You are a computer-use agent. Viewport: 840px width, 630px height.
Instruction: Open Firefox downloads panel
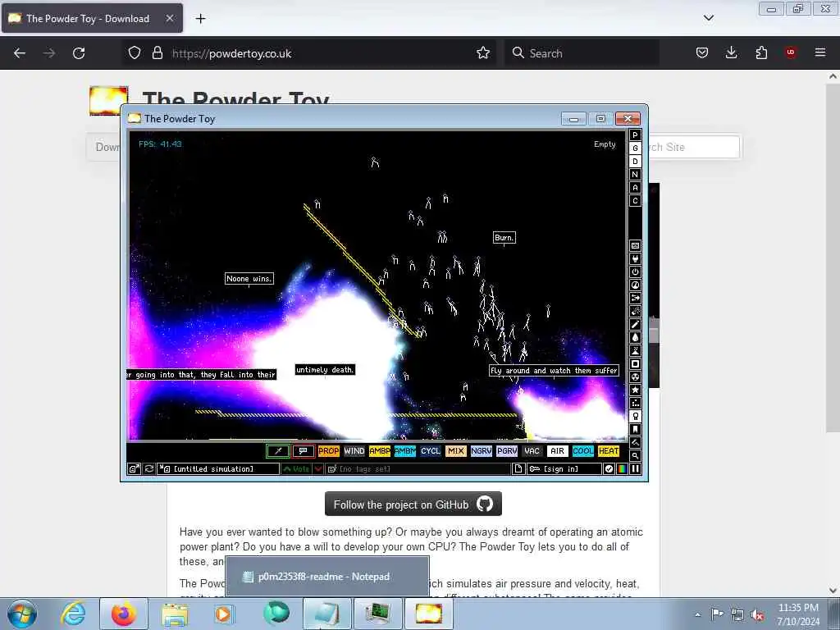(731, 52)
